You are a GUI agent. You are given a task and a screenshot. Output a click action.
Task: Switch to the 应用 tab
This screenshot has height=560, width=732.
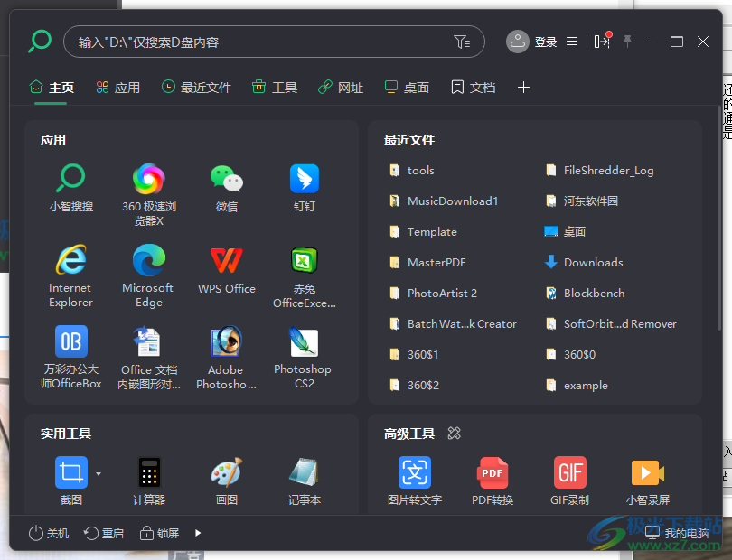coord(117,88)
